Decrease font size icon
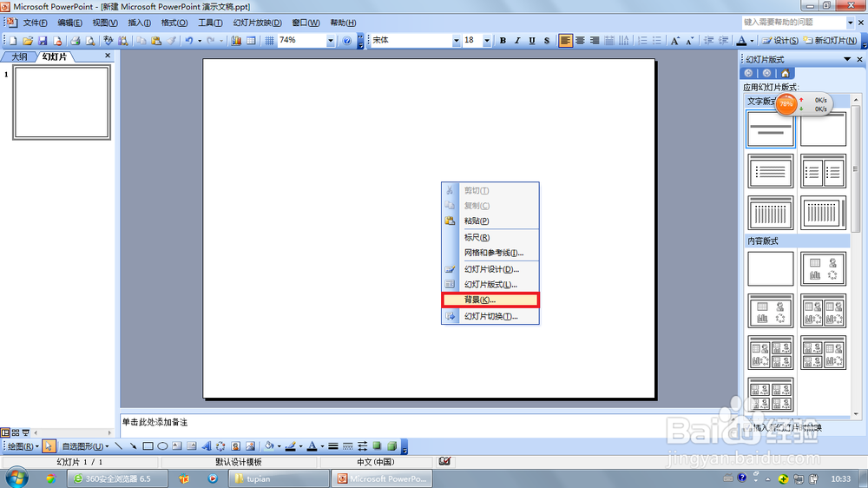Image resolution: width=868 pixels, height=488 pixels. pyautogui.click(x=689, y=41)
